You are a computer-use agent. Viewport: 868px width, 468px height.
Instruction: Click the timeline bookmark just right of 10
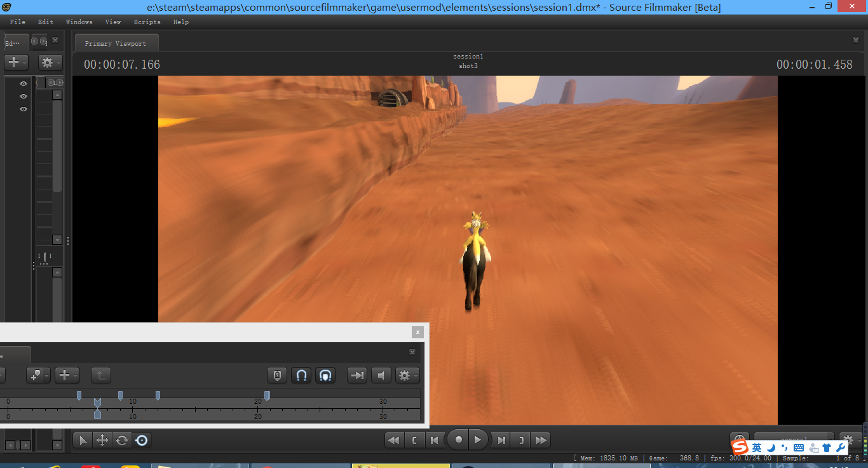click(x=158, y=396)
